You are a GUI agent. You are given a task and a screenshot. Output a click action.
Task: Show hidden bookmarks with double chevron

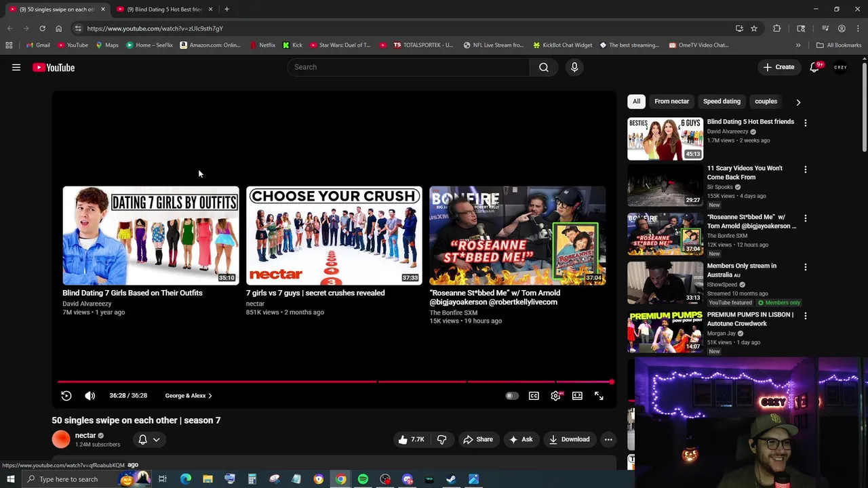(798, 45)
